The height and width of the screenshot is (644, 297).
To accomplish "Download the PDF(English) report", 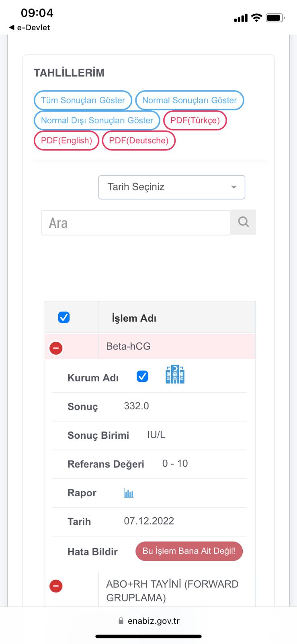I will coord(66,140).
